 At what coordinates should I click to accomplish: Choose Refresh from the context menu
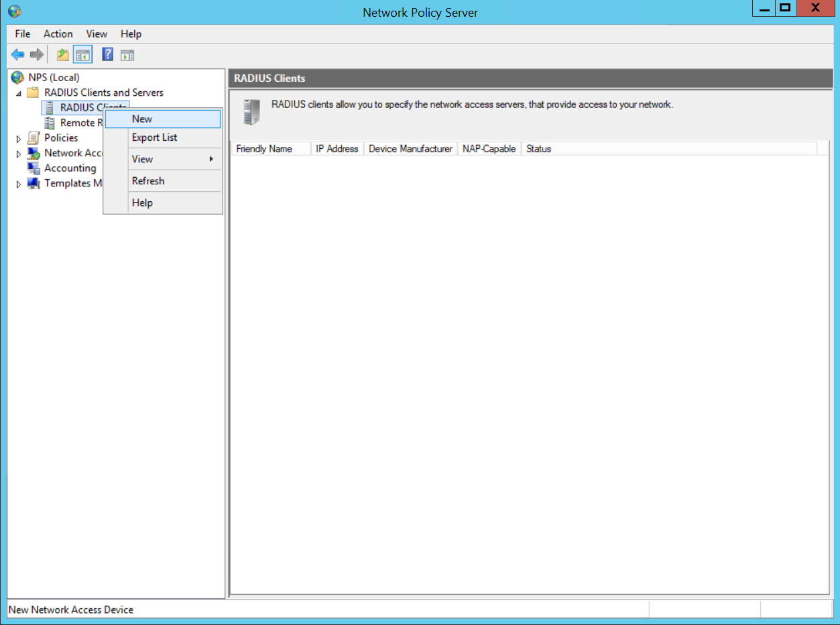point(163,181)
